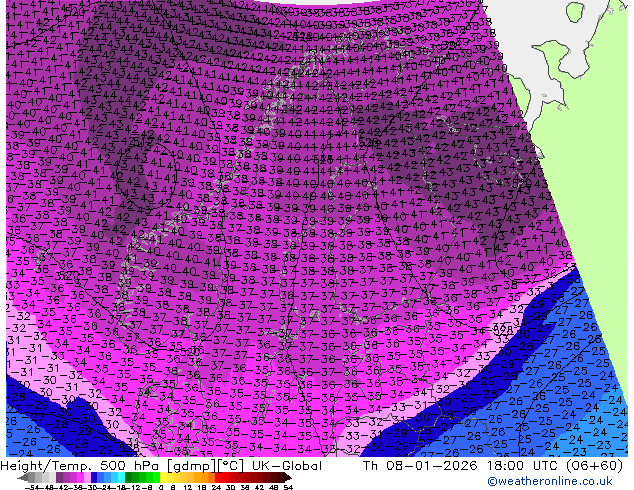Image resolution: width=634 pixels, height=490 pixels.
Task: Click the '54' label at legend's right end
Action: click(x=288, y=488)
